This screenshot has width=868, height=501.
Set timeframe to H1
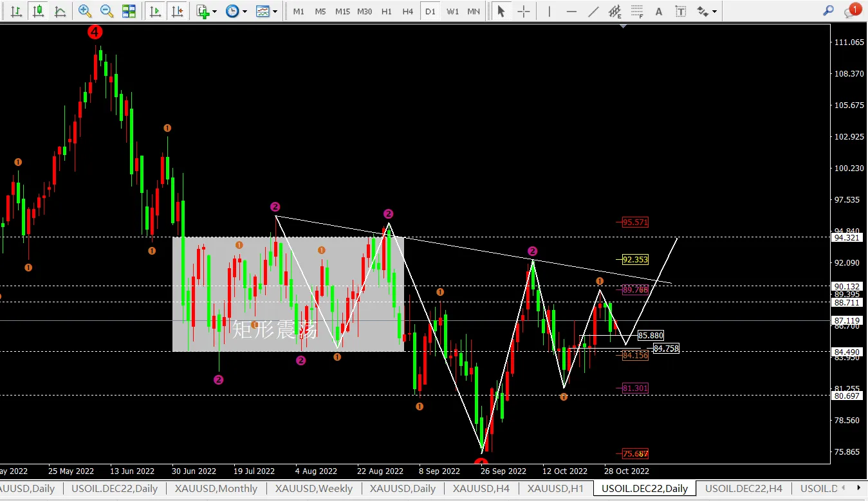[x=387, y=12]
